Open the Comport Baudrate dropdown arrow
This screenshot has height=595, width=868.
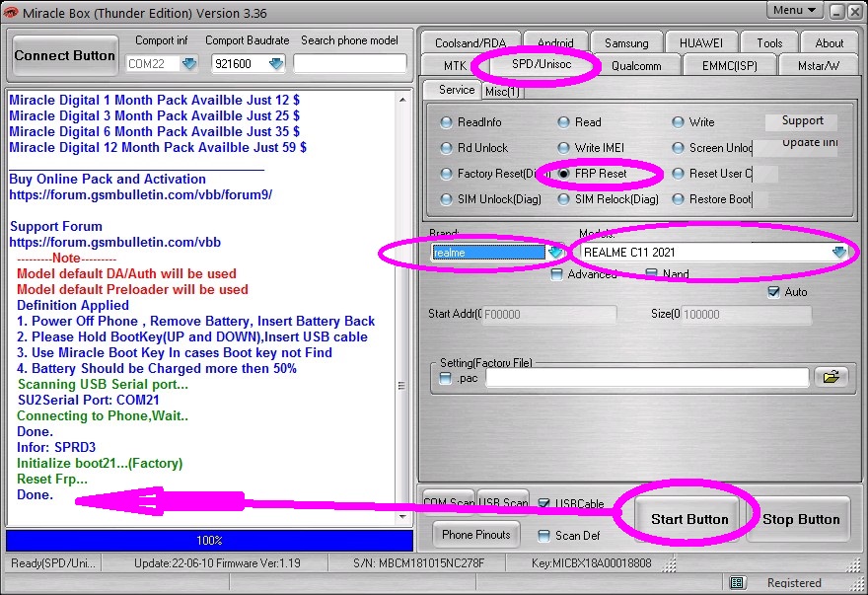275,64
